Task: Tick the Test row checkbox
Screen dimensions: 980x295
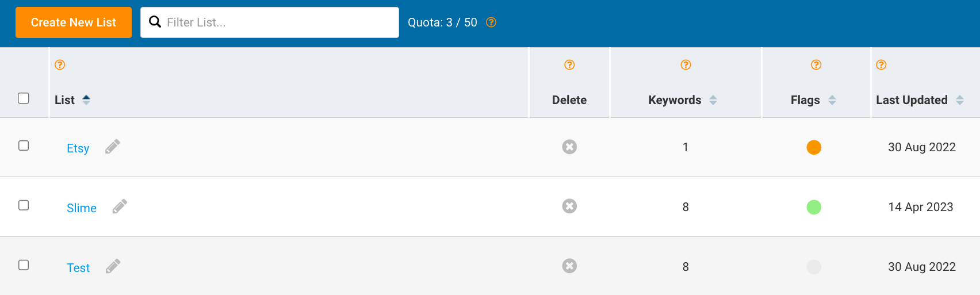Action: [x=24, y=265]
